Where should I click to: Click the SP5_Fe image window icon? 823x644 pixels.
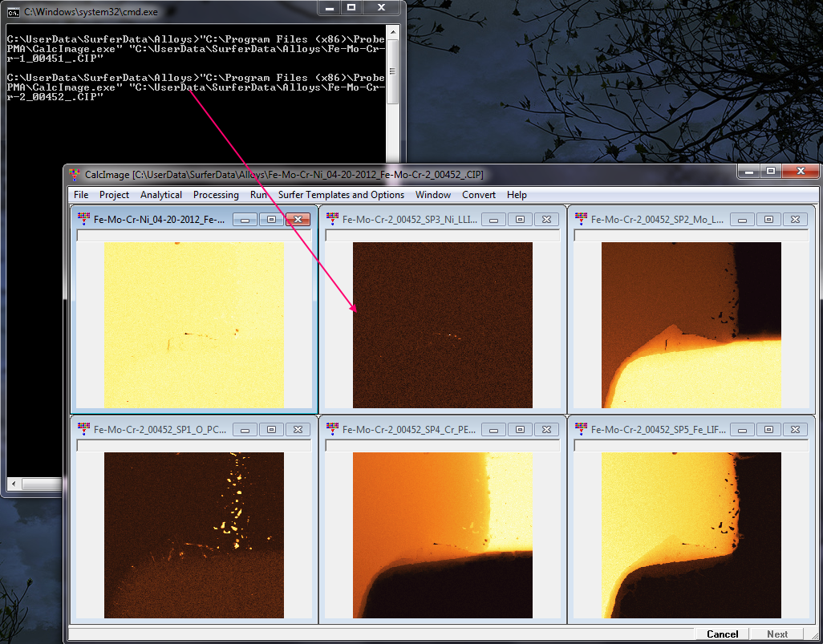click(x=581, y=429)
